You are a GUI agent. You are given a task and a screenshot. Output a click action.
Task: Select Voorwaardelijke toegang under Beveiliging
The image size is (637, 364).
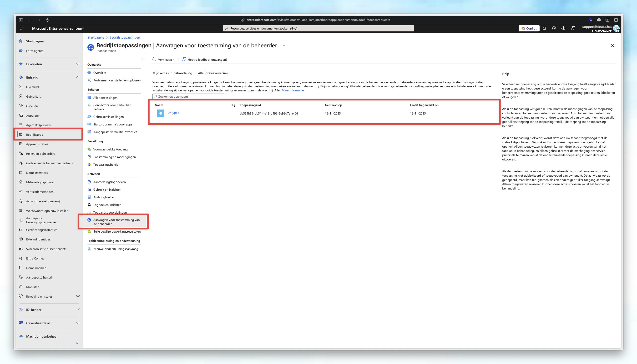click(110, 149)
